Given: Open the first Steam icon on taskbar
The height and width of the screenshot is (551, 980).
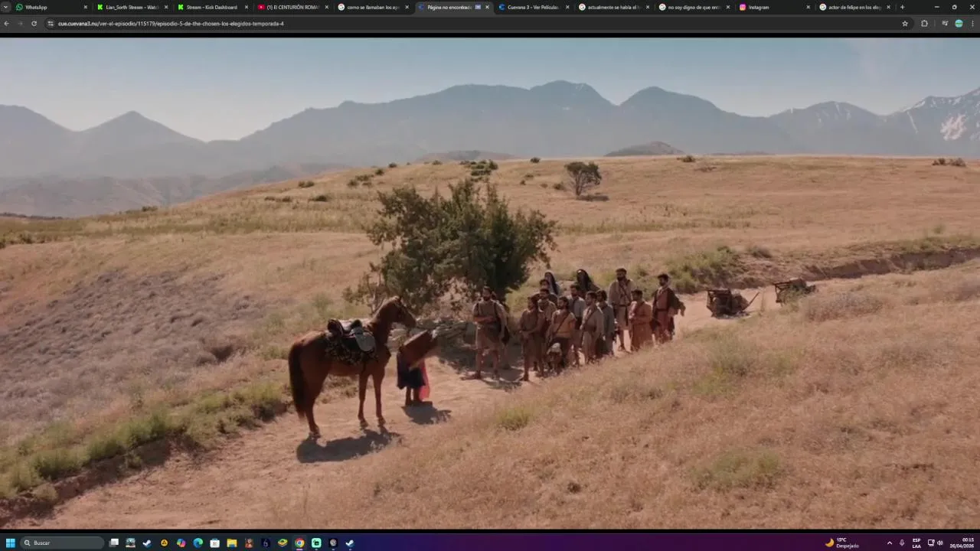Looking at the screenshot, I should [147, 543].
